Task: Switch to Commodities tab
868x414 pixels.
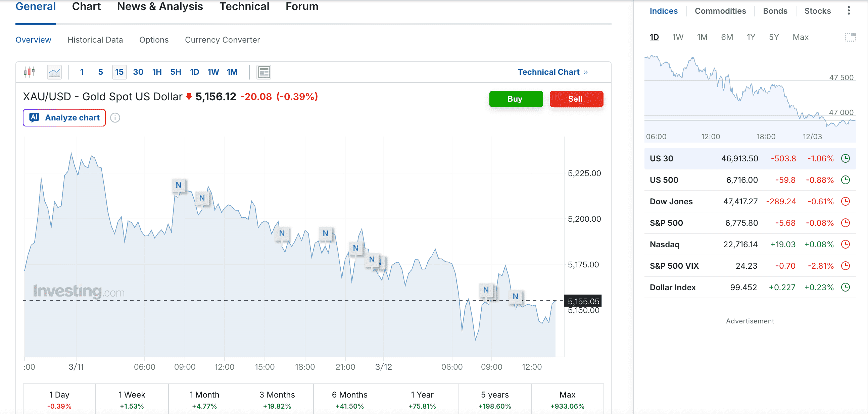Action: point(720,11)
